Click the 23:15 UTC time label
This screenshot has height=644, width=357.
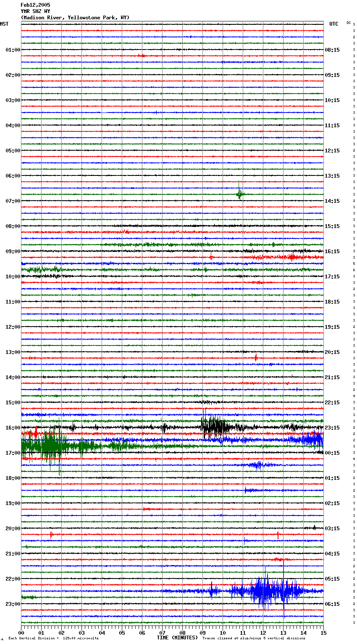click(332, 428)
